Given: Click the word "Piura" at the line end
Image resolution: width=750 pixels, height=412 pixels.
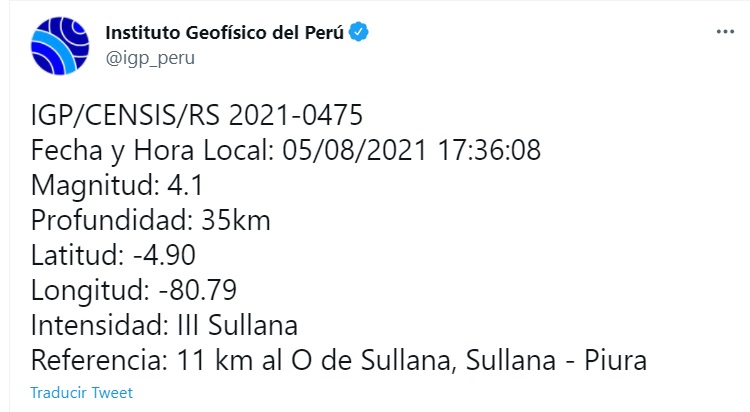Looking at the screenshot, I should (x=619, y=360).
